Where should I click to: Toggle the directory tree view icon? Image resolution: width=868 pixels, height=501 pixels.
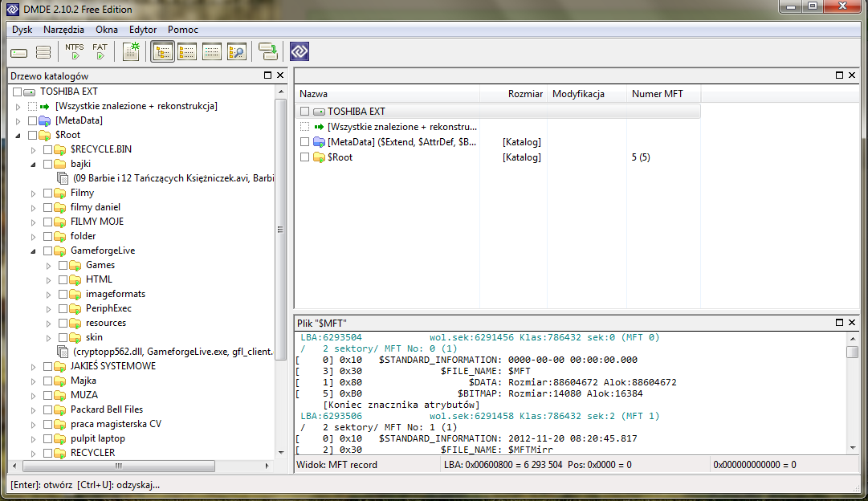pos(162,51)
